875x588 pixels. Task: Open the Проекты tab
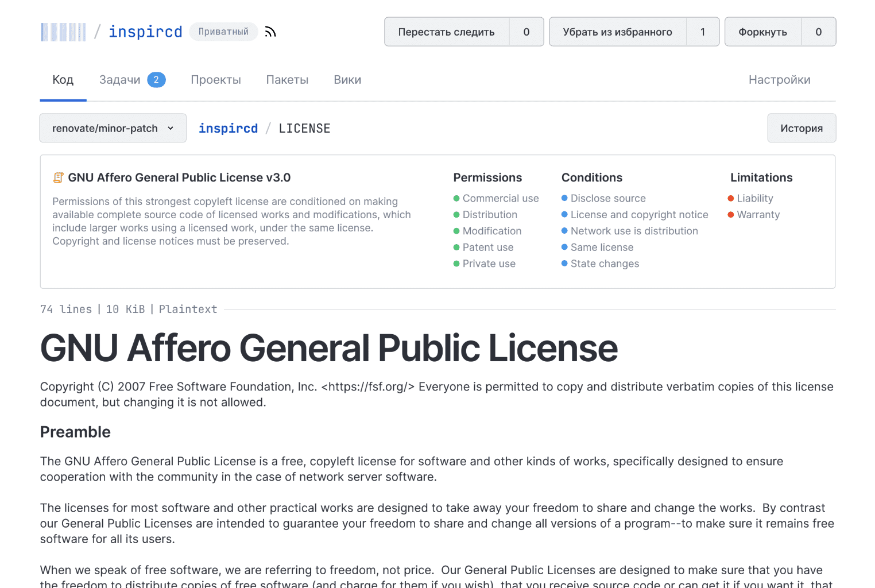pos(216,80)
